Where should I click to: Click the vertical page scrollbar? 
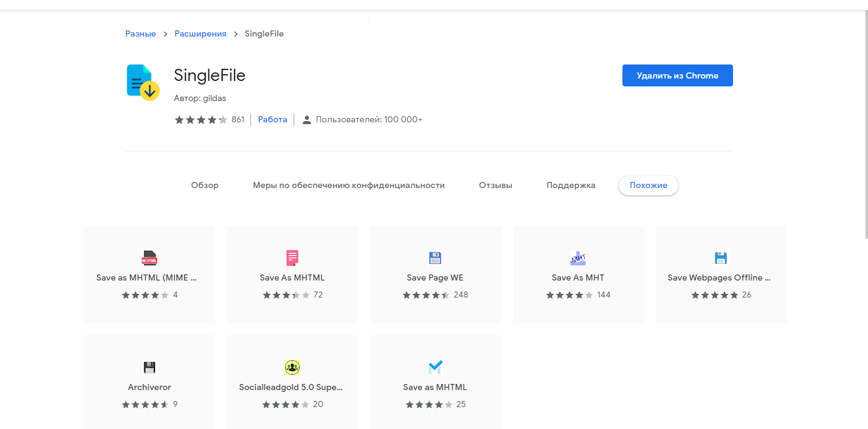(x=865, y=122)
